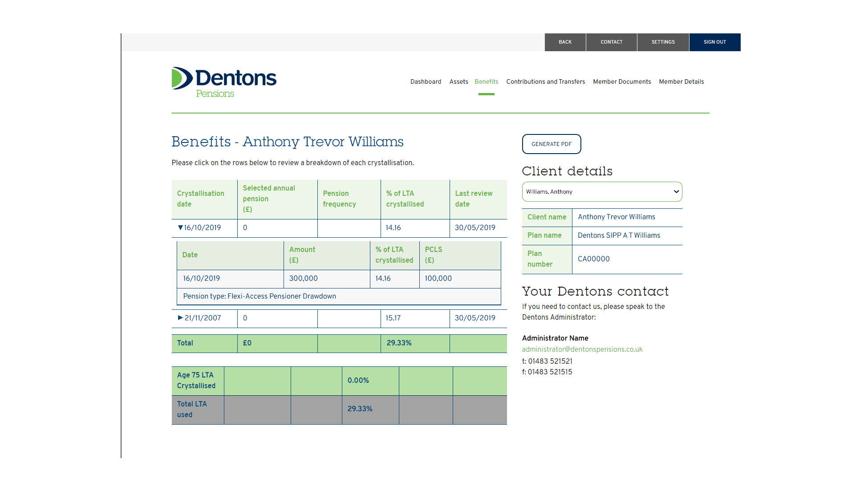868x483 pixels.
Task: Click client name Anthony Trevor Williams value
Action: tap(616, 217)
